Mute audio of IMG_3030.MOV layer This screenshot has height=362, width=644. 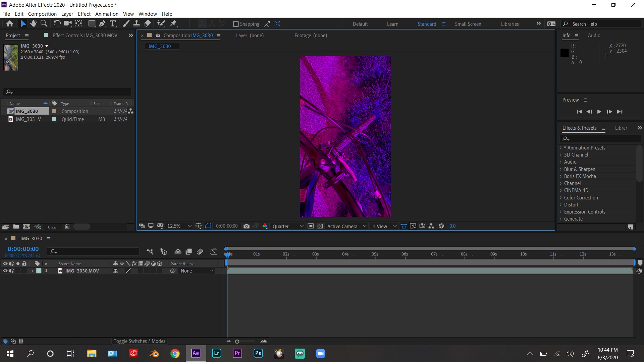pyautogui.click(x=12, y=271)
